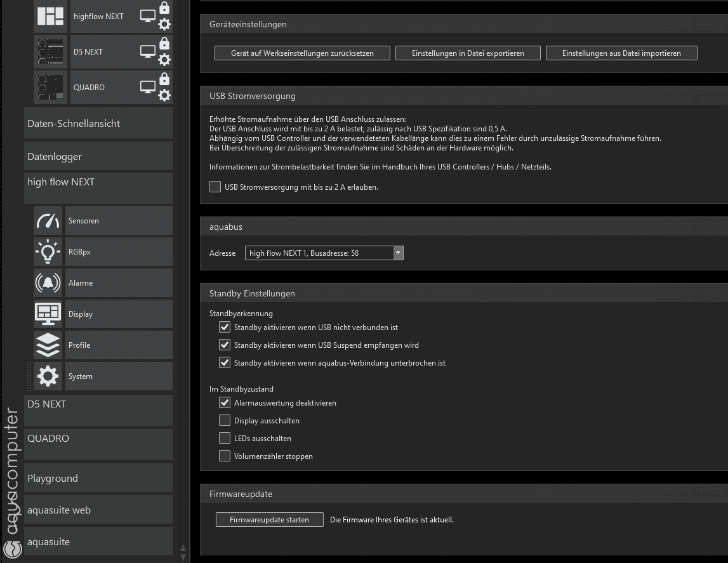Open the Sensoren page

(119, 220)
